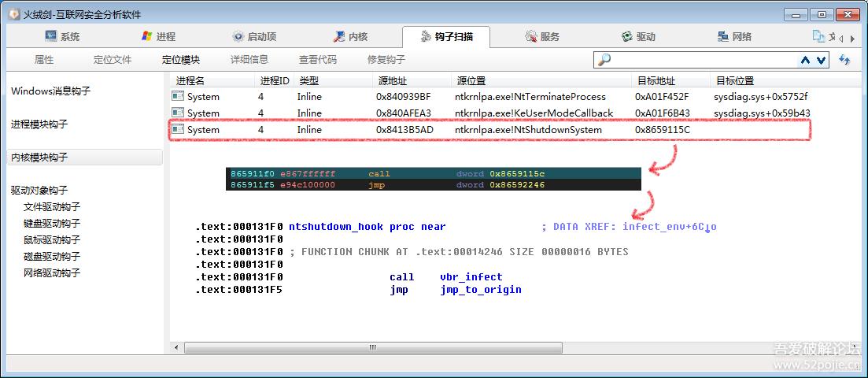Click the 修复钩子 toolbar button

coord(386,59)
